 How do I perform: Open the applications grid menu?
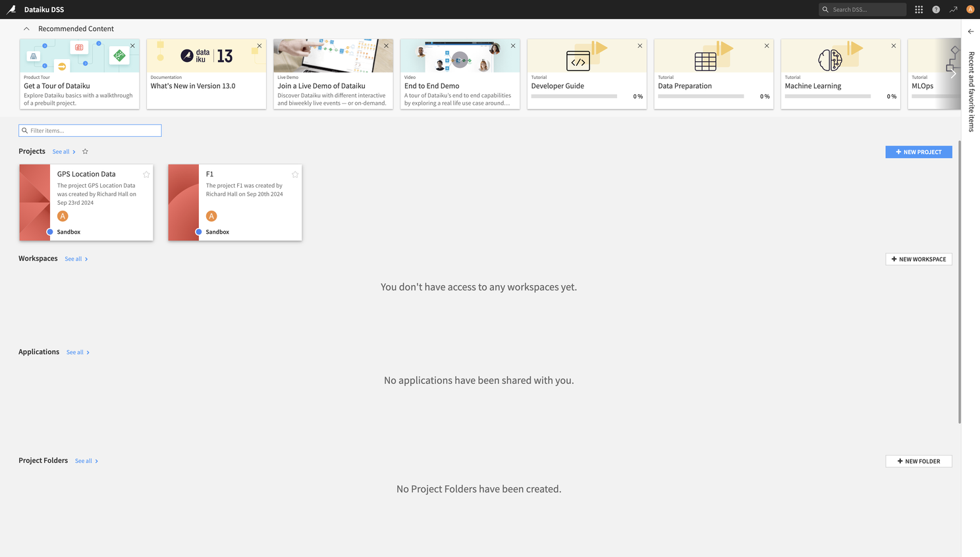tap(919, 9)
